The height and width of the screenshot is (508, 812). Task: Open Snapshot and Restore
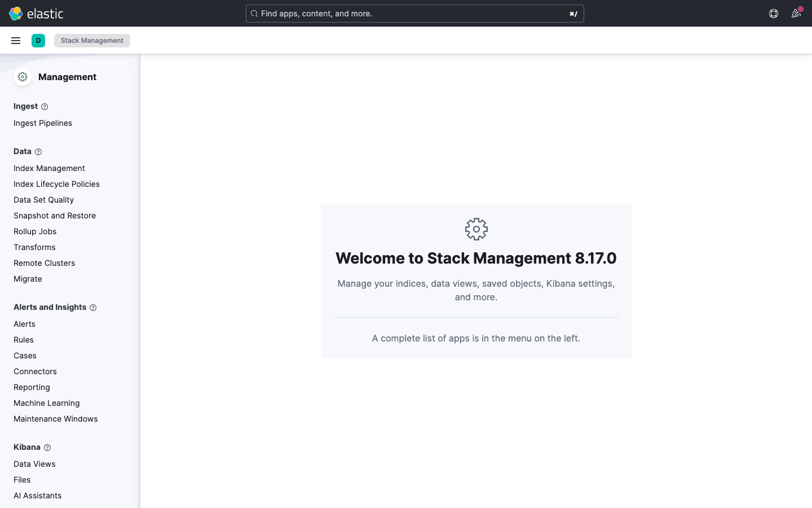(54, 216)
